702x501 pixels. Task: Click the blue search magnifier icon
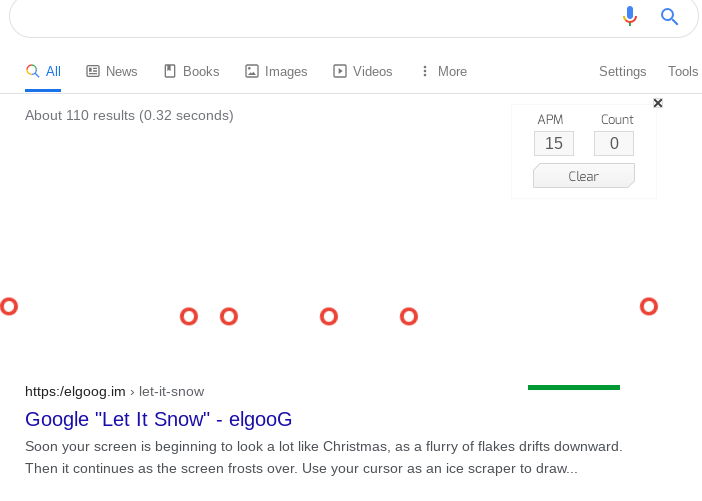tap(669, 17)
